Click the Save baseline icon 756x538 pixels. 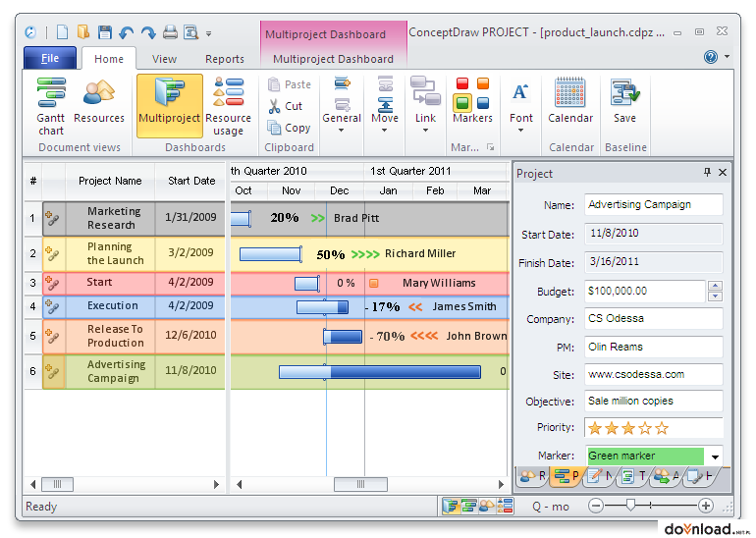[x=624, y=100]
